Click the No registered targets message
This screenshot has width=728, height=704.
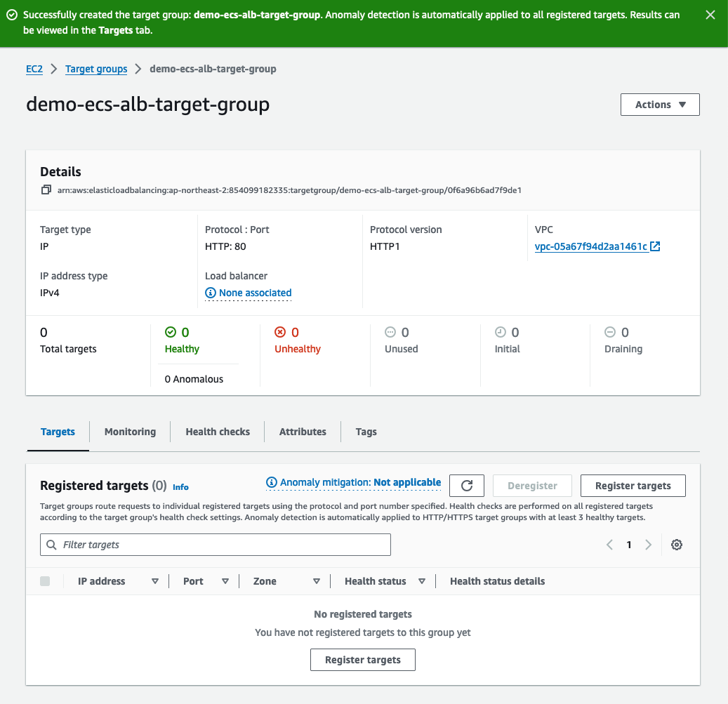click(363, 614)
